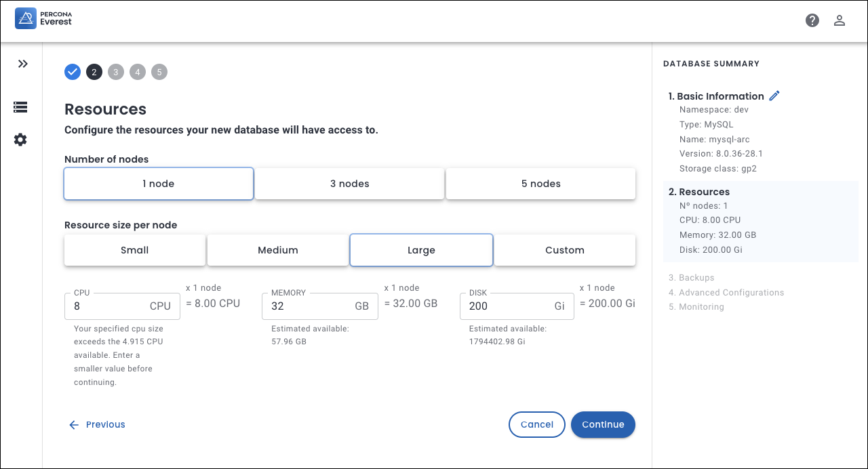
Task: Open the user account profile icon
Action: [x=840, y=20]
